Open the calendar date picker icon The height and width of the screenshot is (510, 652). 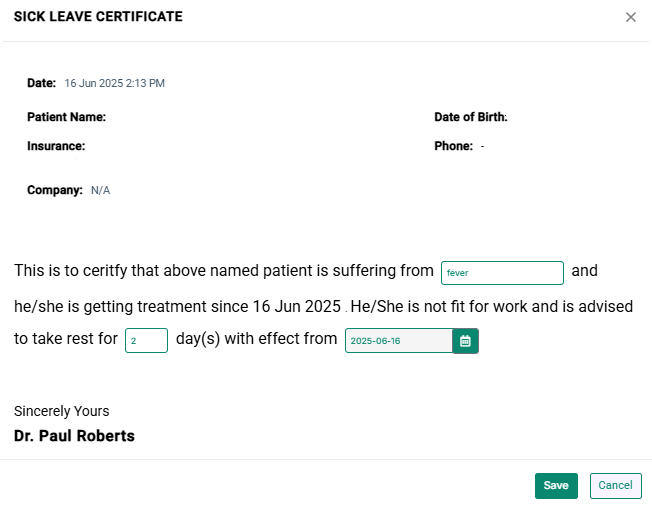(x=465, y=341)
